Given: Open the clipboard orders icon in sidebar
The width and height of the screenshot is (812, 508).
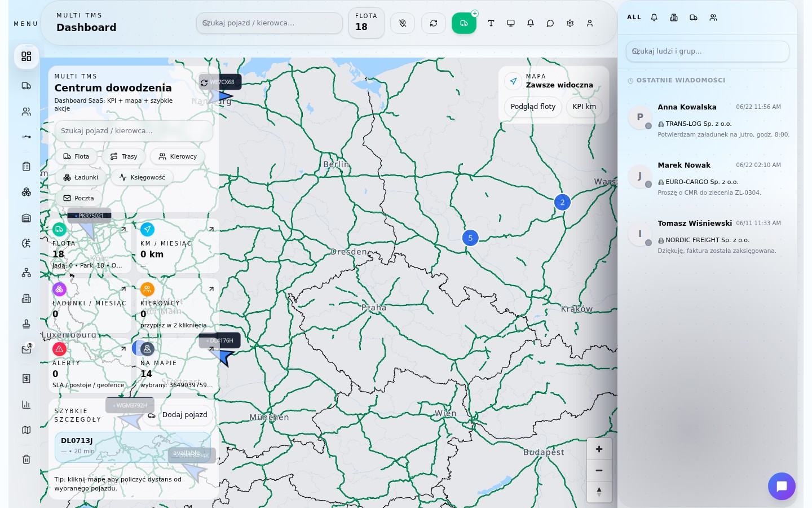Looking at the screenshot, I should point(26,167).
